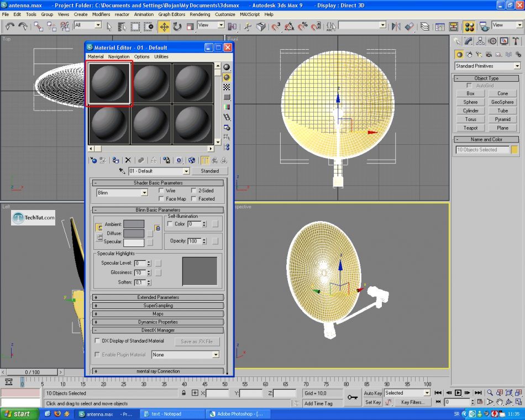525x420 pixels.
Task: Open Select by Name list tool
Action: pyautogui.click(x=122, y=27)
